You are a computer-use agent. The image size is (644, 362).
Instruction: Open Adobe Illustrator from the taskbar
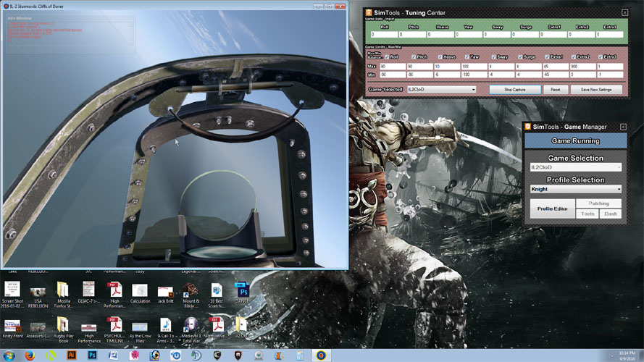tap(72, 355)
